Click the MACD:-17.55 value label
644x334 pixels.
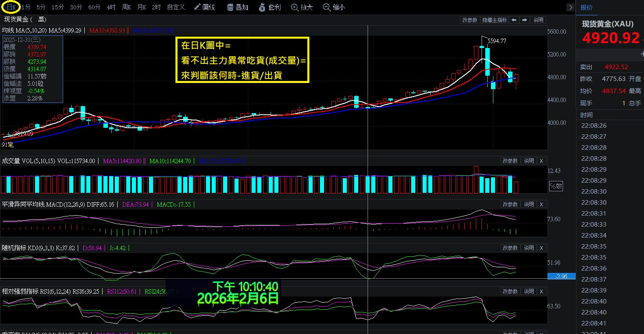coord(174,205)
